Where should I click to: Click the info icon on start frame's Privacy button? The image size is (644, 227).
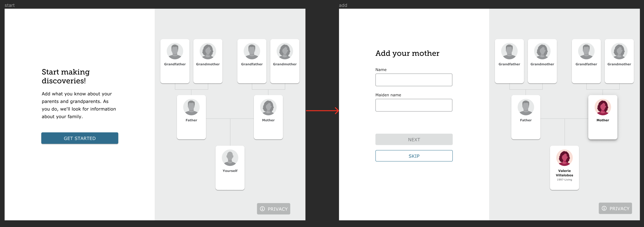pyautogui.click(x=262, y=209)
